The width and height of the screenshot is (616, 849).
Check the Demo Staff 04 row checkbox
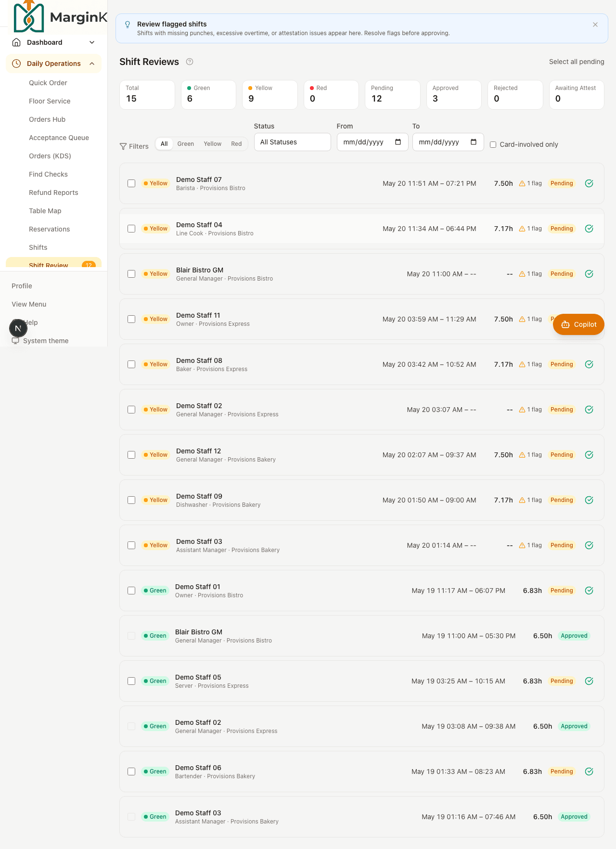point(131,229)
